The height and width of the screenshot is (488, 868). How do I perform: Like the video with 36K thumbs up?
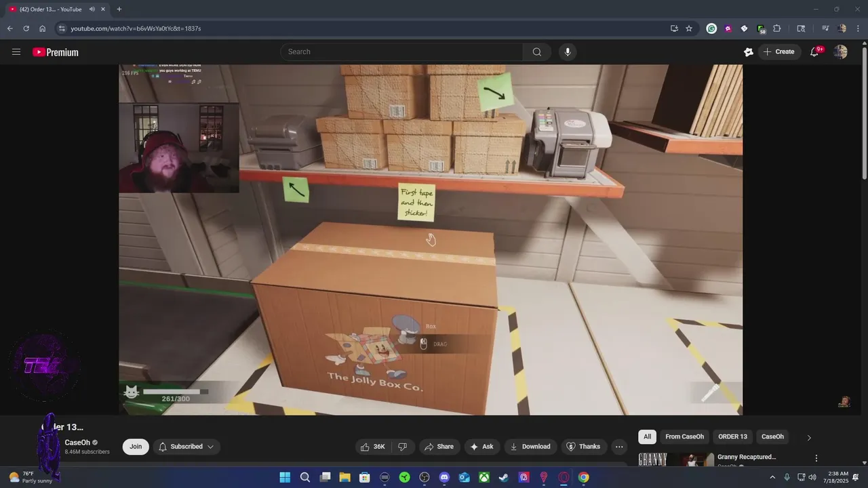click(x=373, y=447)
